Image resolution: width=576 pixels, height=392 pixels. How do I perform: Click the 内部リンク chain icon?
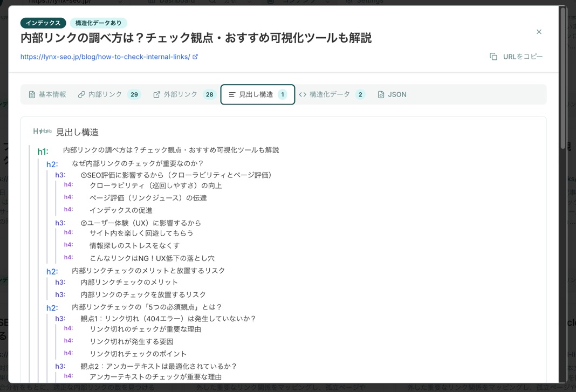pos(81,94)
